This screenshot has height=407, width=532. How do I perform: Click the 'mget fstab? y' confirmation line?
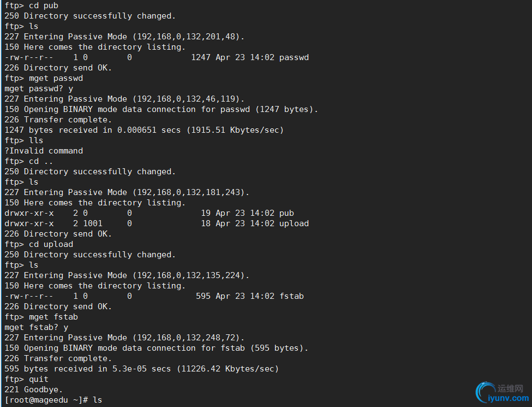37,327
